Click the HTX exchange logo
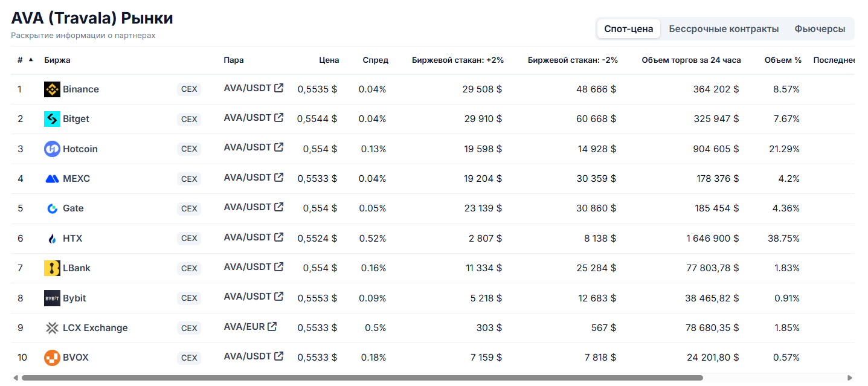This screenshot has height=386, width=868. [x=53, y=239]
